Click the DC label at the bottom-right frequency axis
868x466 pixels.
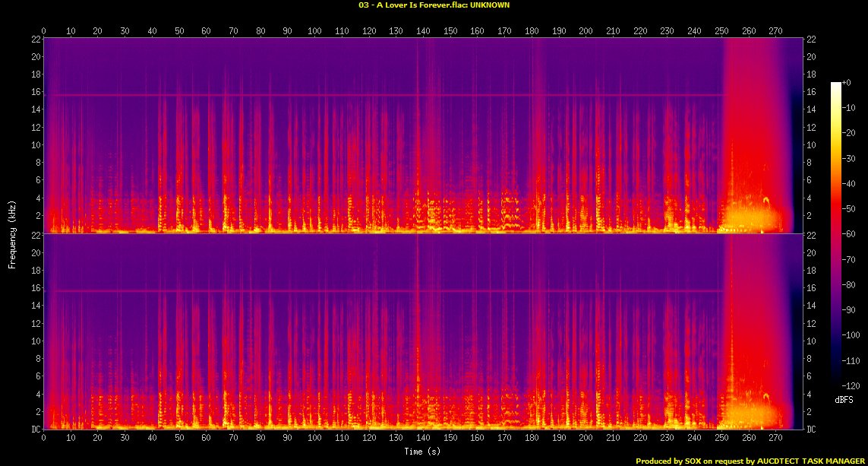coord(813,430)
